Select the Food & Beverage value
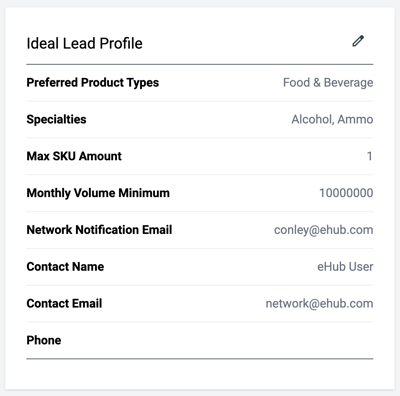 (328, 83)
